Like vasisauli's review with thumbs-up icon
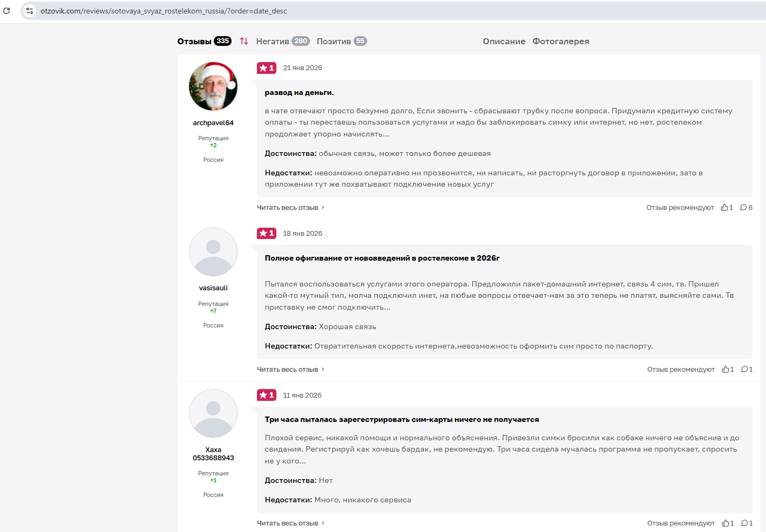 (726, 370)
